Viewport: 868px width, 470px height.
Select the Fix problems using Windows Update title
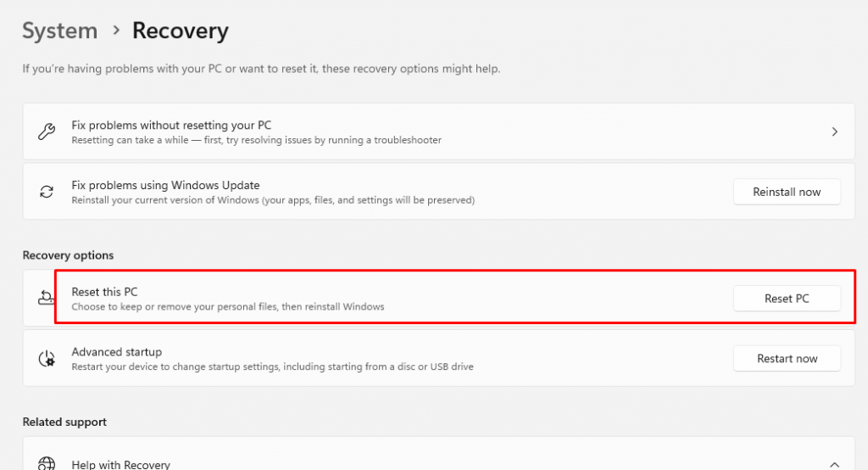tap(165, 185)
